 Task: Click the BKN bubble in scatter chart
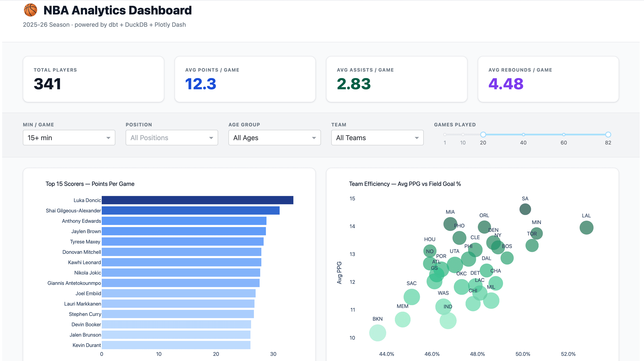pos(378,333)
